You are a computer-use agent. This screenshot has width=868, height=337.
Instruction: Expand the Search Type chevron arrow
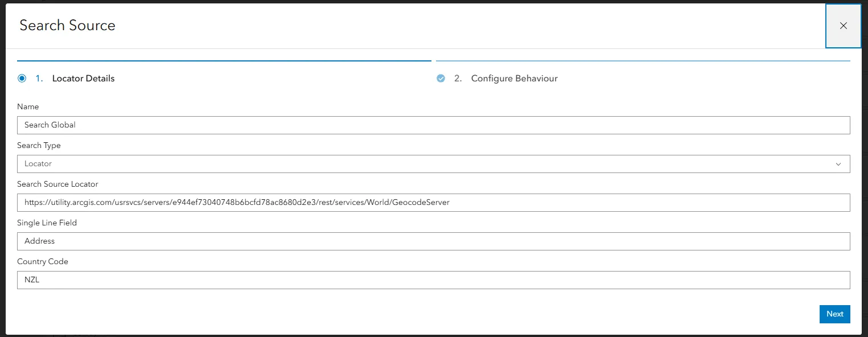838,164
